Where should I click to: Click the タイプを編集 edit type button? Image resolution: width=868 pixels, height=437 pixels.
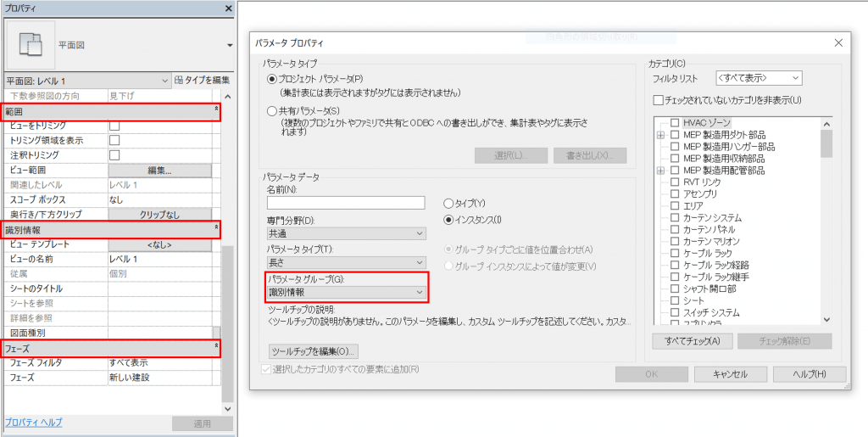pos(202,81)
